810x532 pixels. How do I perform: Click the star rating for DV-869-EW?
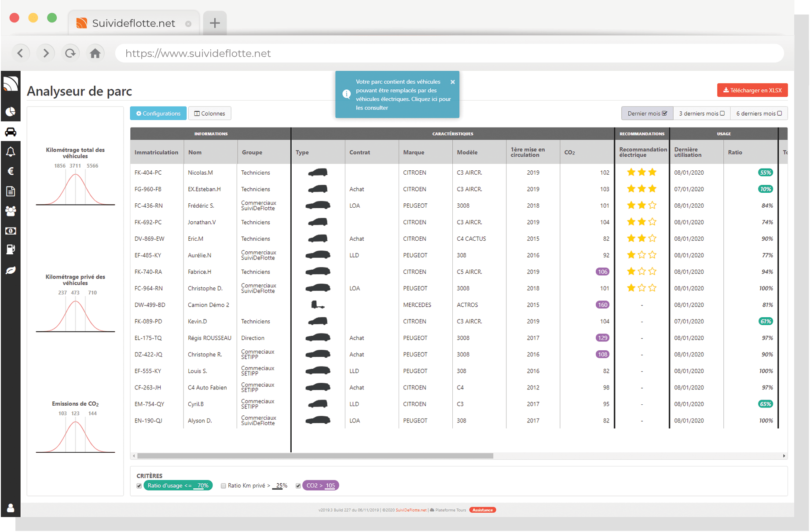pos(641,238)
